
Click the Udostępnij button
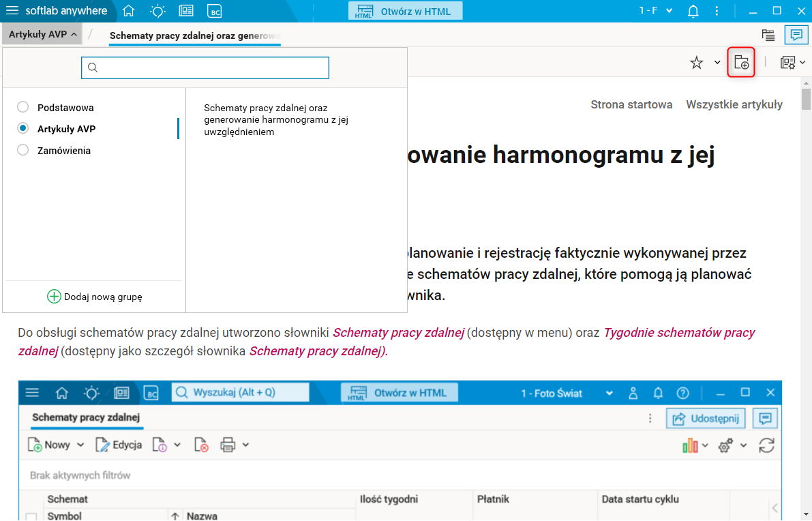[x=706, y=419]
